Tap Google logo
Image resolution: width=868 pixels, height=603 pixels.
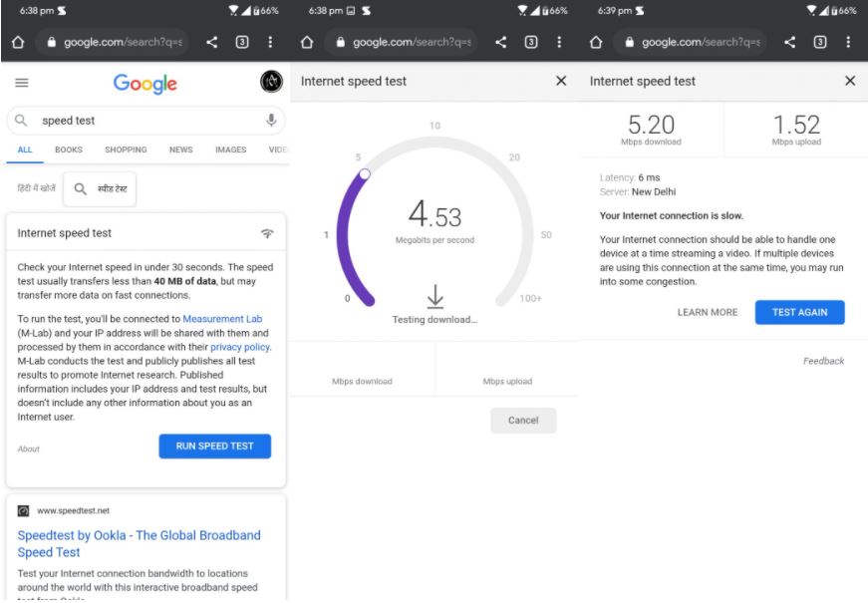(x=145, y=83)
